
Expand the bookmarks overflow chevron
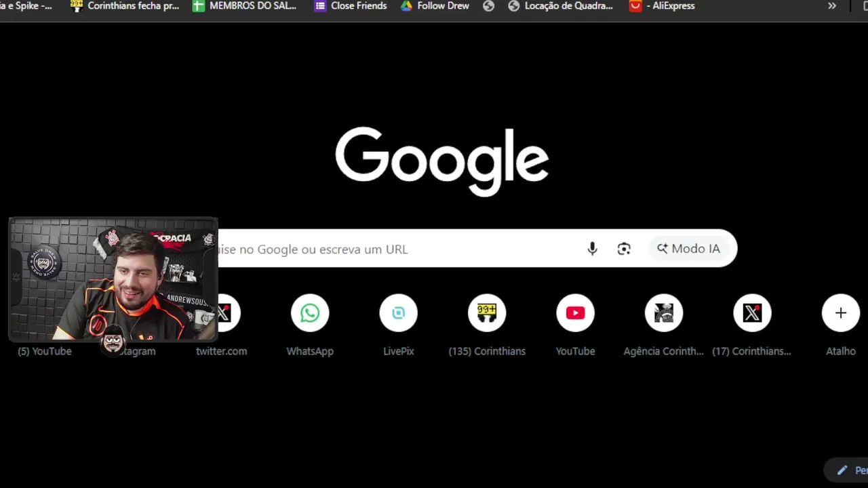(832, 5)
